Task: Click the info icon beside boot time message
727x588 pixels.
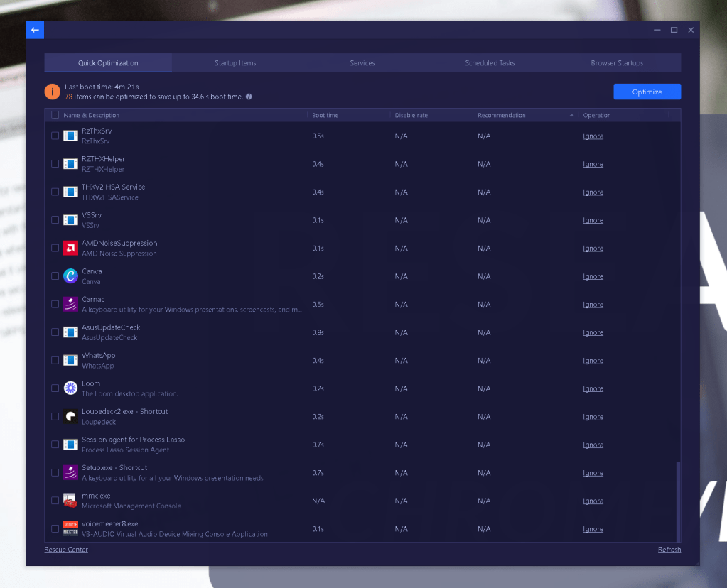Action: tap(249, 97)
